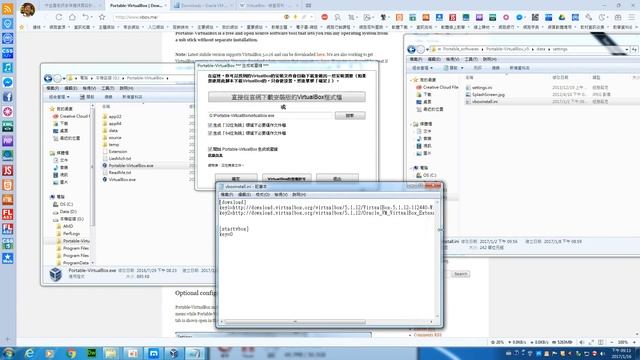This screenshot has height=360, width=640.
Task: Click the Exit button in Portable-VirtualBox dialog
Action: tap(337, 178)
